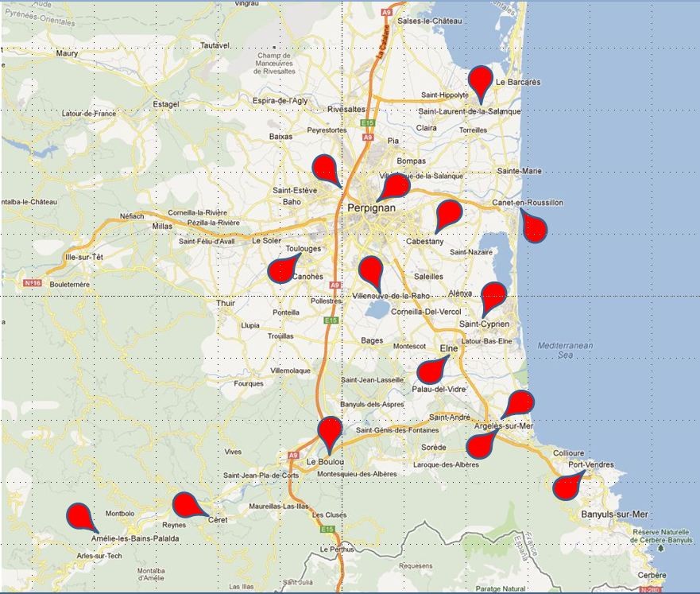This screenshot has width=700, height=594.
Task: Select the Canet-en-Roussillon coastal red marker
Action: click(533, 227)
